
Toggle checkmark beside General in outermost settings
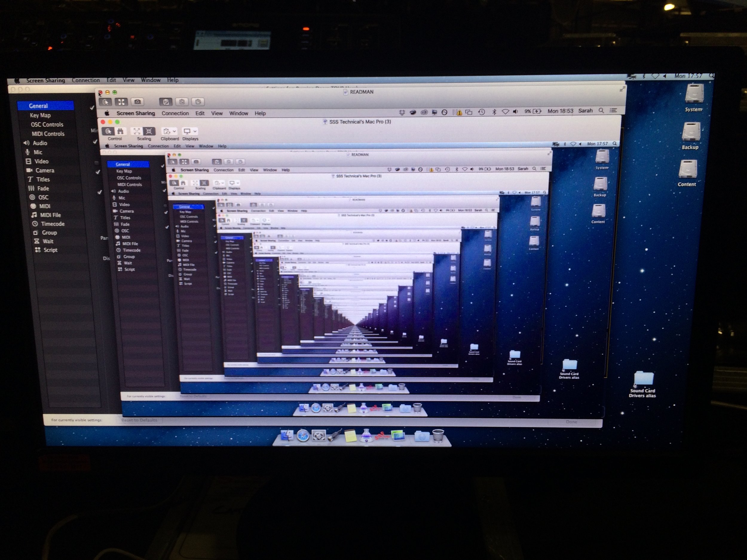click(x=92, y=108)
